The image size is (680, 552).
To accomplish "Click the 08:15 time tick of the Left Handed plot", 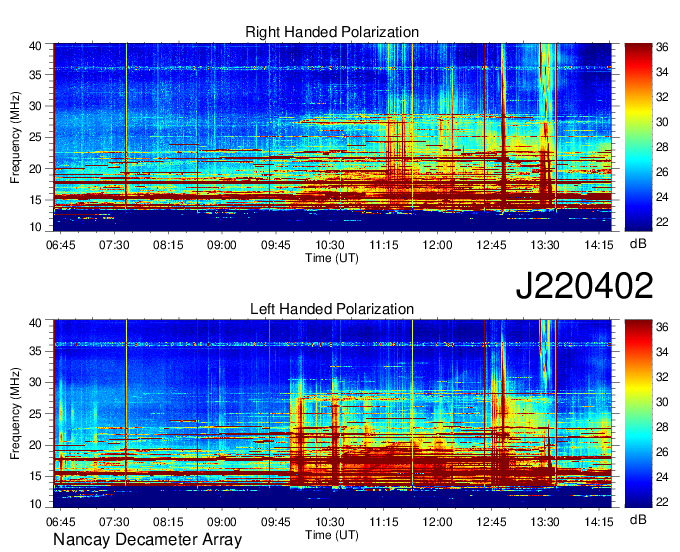I will pos(168,521).
